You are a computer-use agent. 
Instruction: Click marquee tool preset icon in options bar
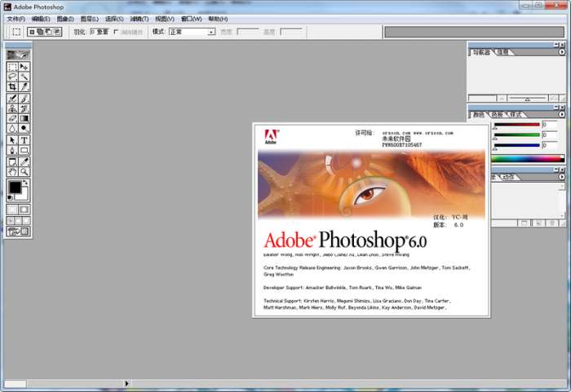coord(16,32)
